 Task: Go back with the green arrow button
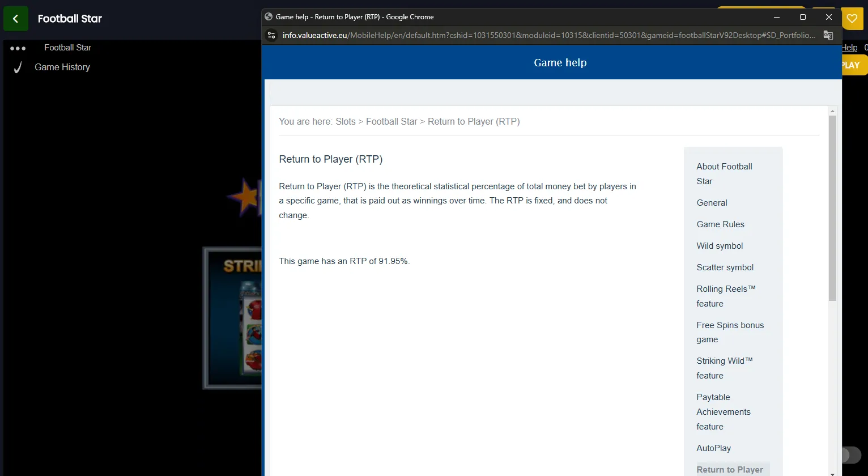pos(16,19)
